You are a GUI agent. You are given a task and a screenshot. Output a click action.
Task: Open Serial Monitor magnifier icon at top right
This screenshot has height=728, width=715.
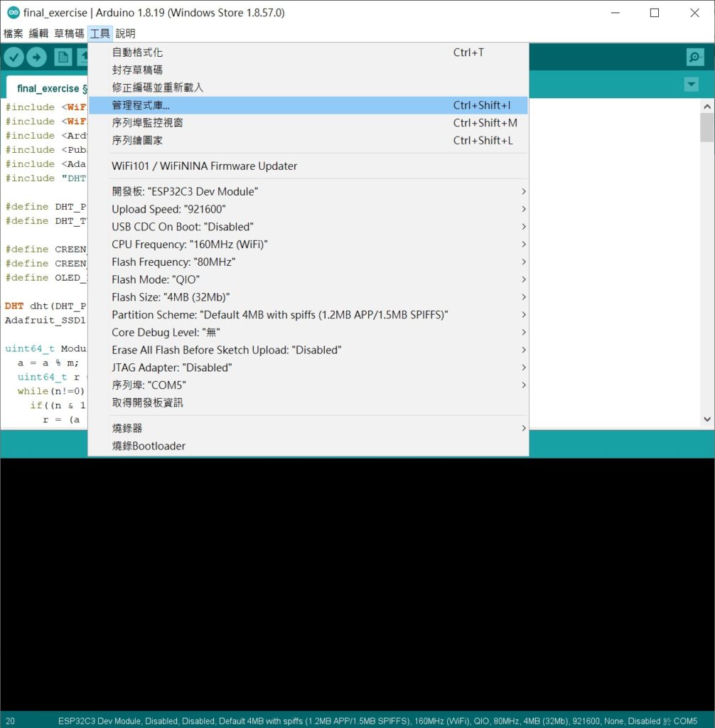694,57
